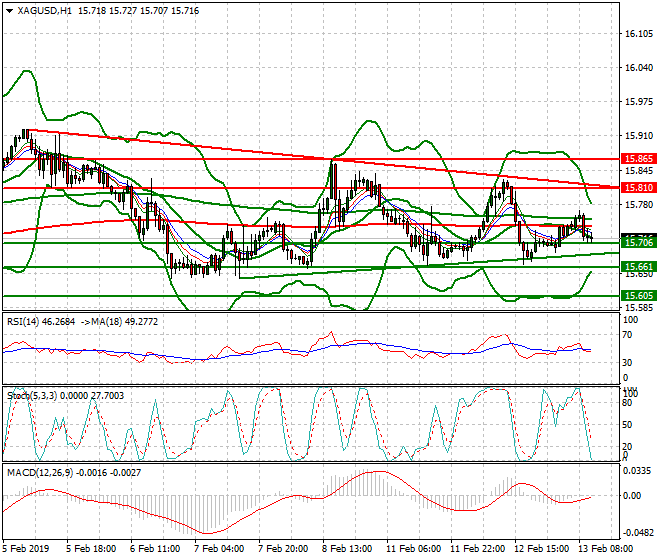Click the 16.105 price axis value
The image size is (660, 560).
pyautogui.click(x=639, y=34)
